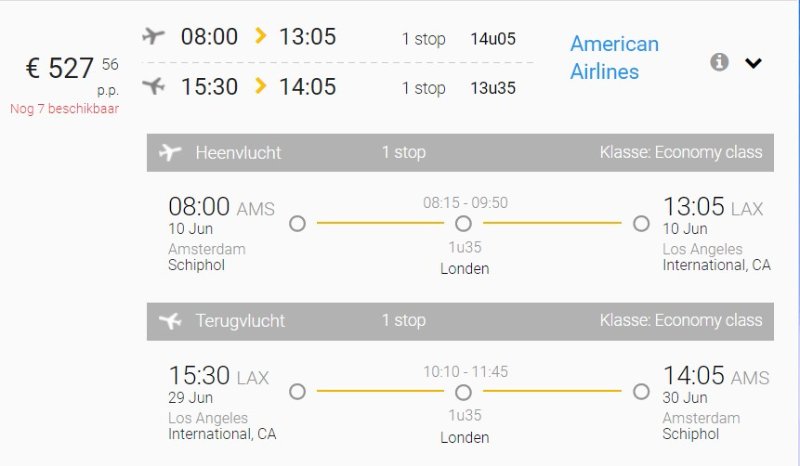This screenshot has height=466, width=800.
Task: Click the Terugvlucht header plane icon
Action: point(170,321)
